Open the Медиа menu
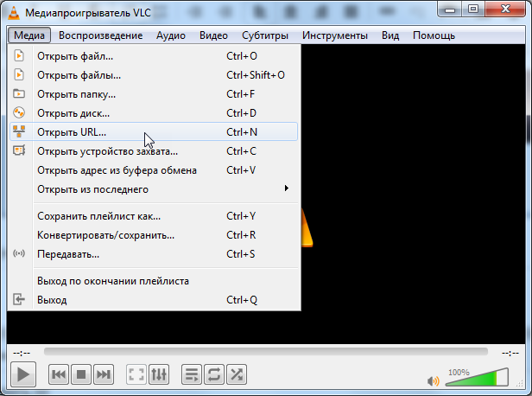 29,35
